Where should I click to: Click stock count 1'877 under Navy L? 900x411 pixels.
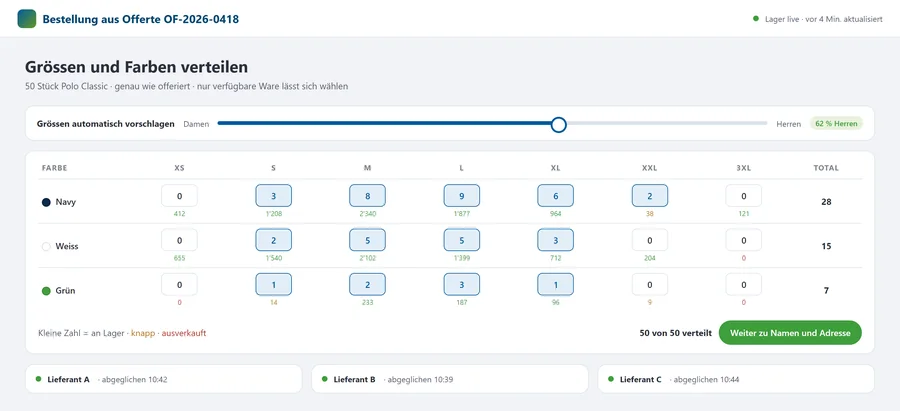461,214
